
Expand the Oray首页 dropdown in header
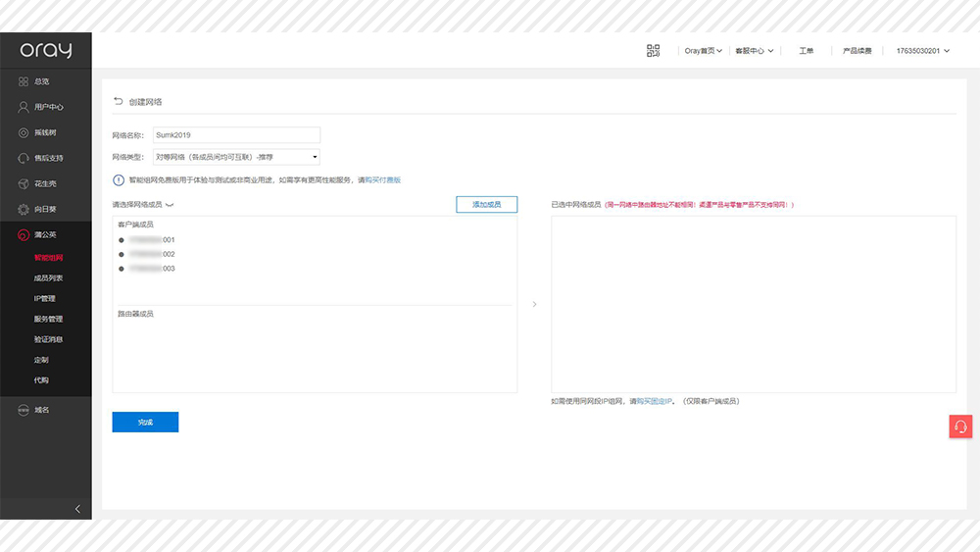pos(703,51)
